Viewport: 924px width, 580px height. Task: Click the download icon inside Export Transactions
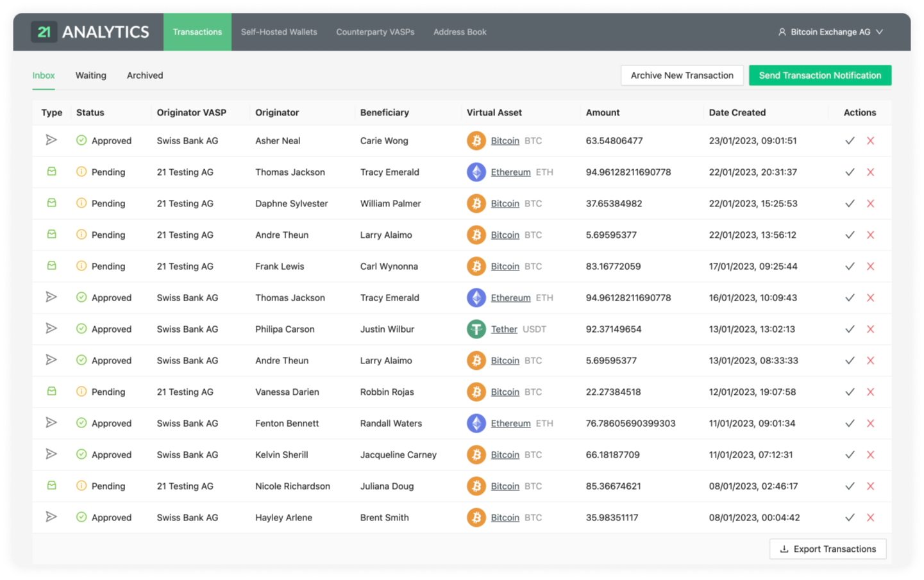pos(784,549)
